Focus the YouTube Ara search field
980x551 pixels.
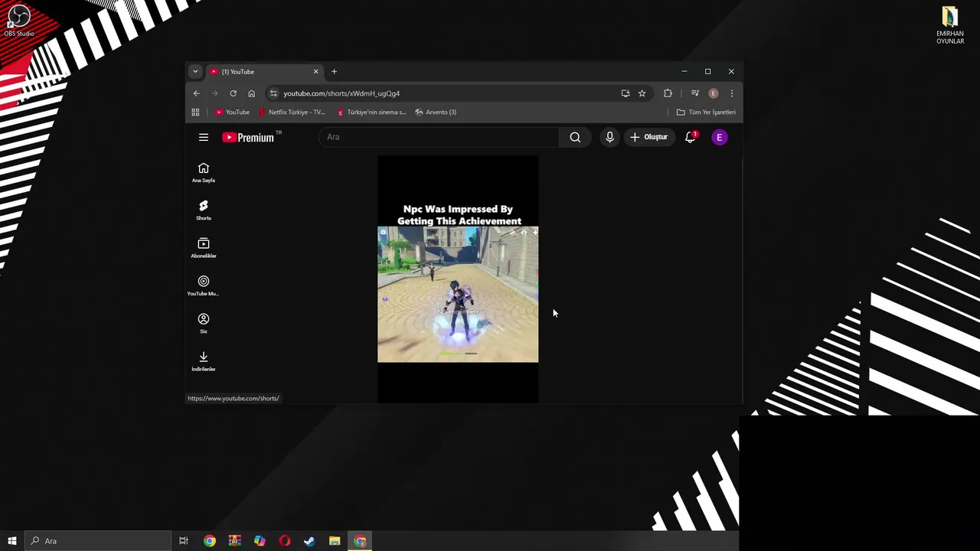(x=439, y=137)
